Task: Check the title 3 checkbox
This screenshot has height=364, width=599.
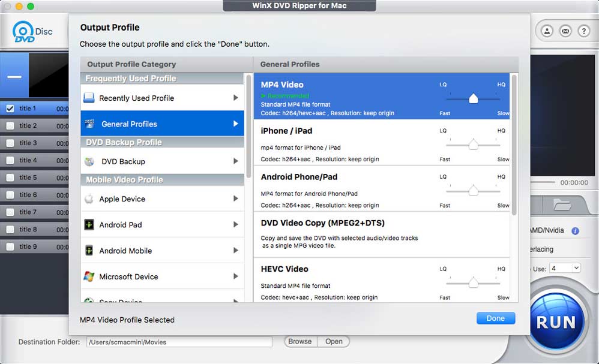Action: pyautogui.click(x=10, y=143)
